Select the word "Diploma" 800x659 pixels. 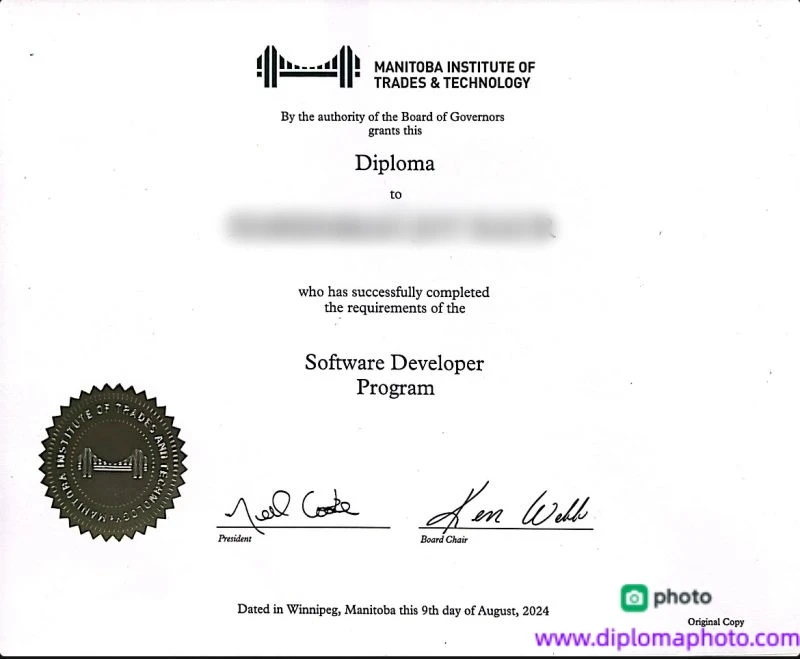[x=395, y=164]
